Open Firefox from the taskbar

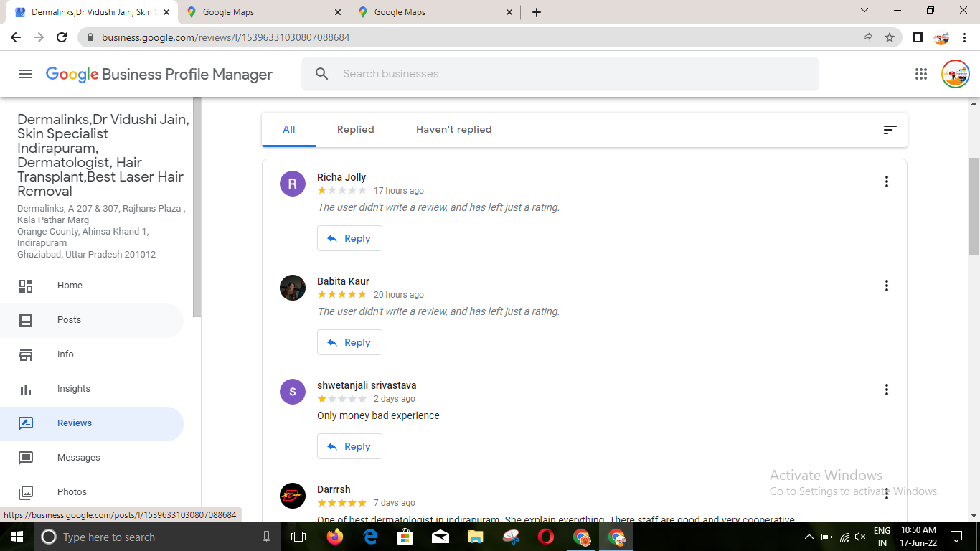point(334,537)
